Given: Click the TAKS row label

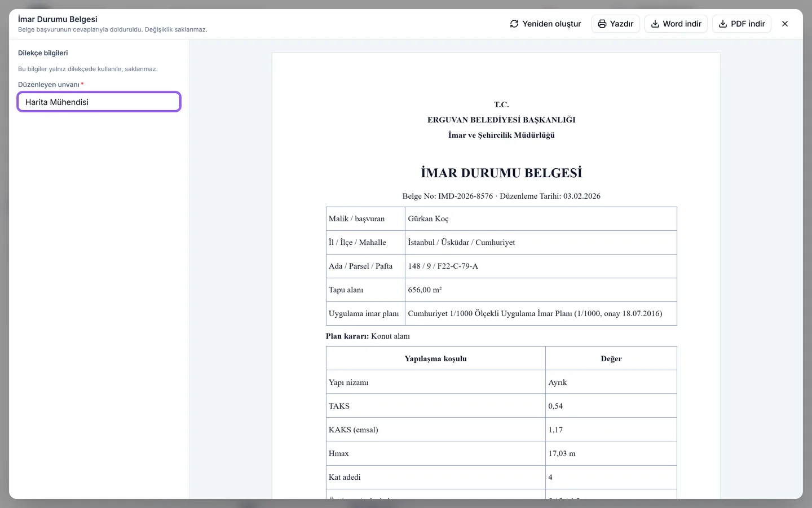Looking at the screenshot, I should pos(339,406).
